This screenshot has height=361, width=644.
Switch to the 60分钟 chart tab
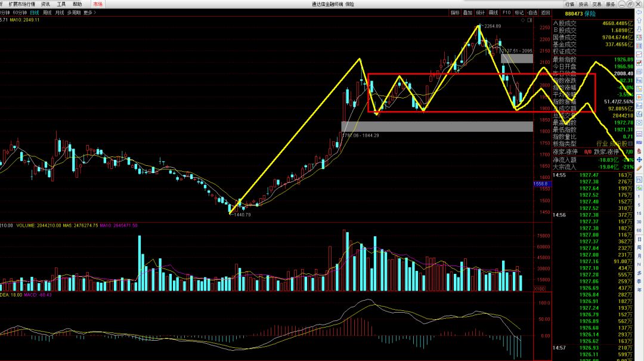click(x=20, y=13)
